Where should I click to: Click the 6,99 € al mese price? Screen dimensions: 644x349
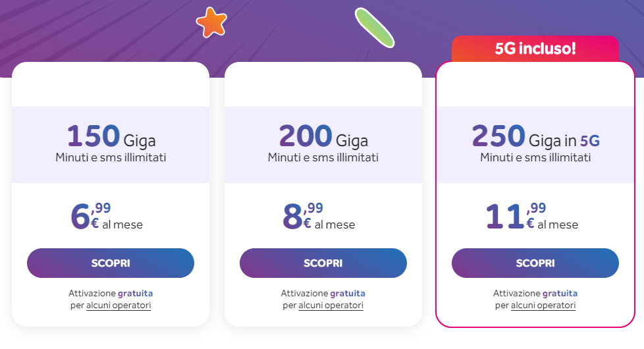tap(107, 215)
